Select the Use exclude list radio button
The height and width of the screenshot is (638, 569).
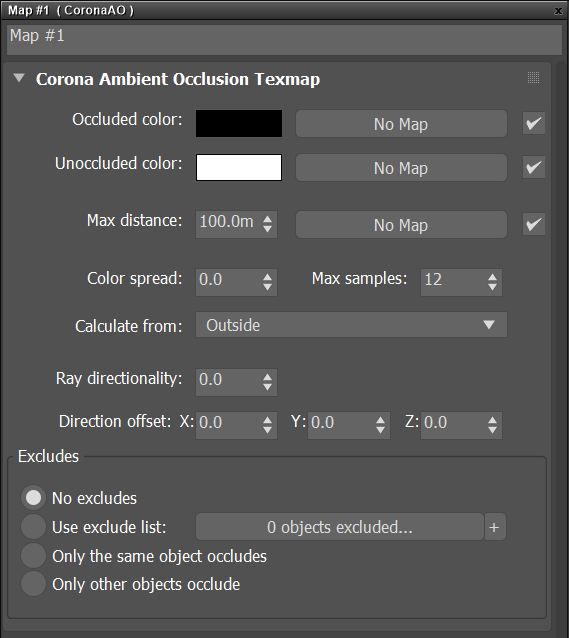33,527
